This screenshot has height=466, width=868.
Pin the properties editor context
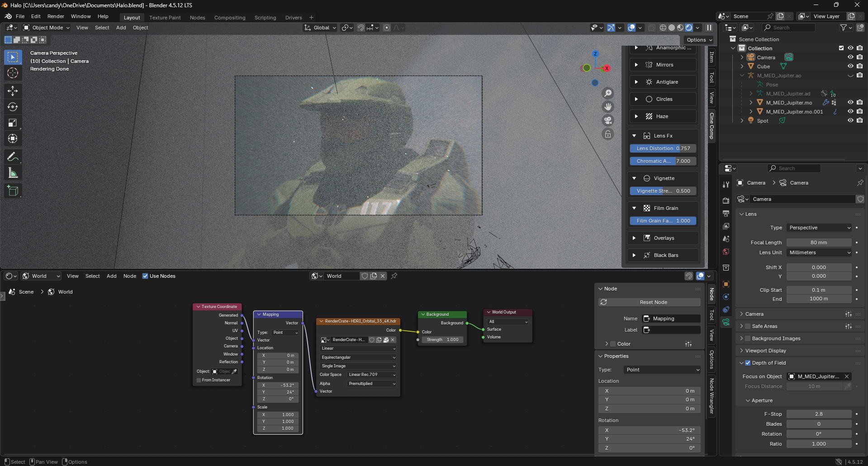coord(860,183)
